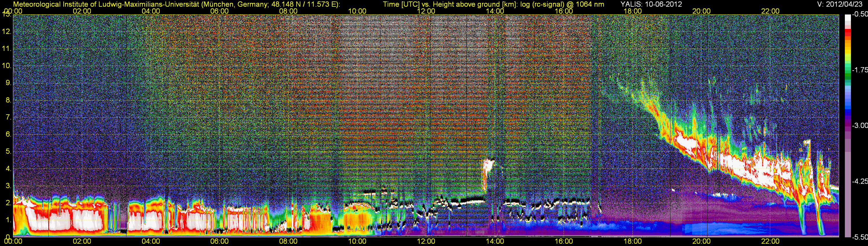868x246 pixels.
Task: Click the 18:00 label on the bottom time axis
Action: tap(632, 241)
